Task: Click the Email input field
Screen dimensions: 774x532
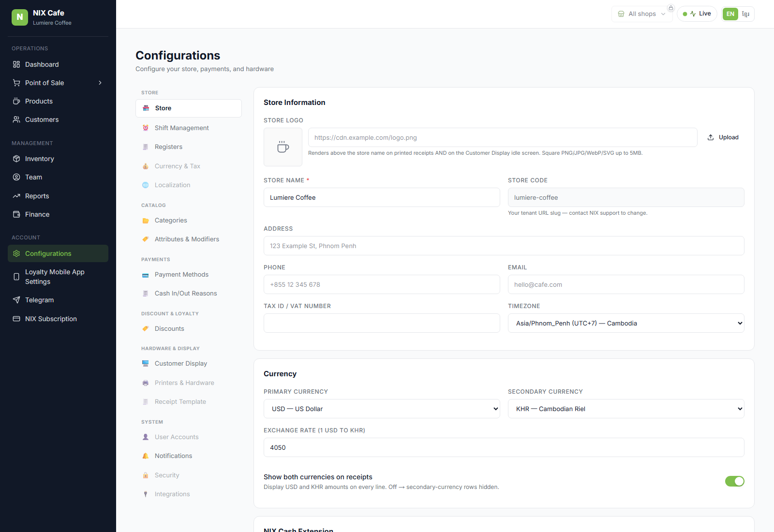Action: pyautogui.click(x=626, y=284)
